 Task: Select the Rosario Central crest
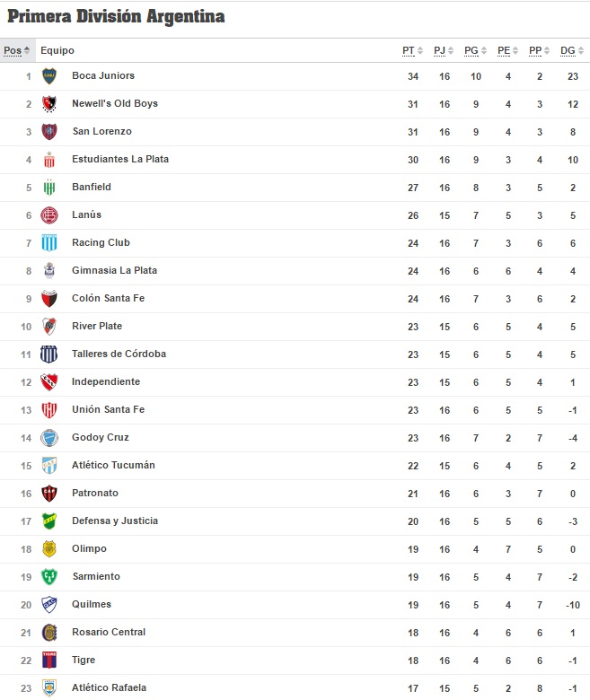tap(49, 632)
